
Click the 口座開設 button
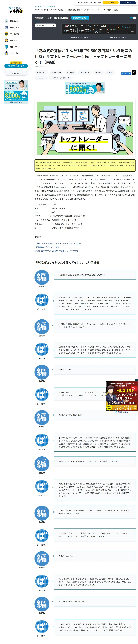click(x=110, y=3)
